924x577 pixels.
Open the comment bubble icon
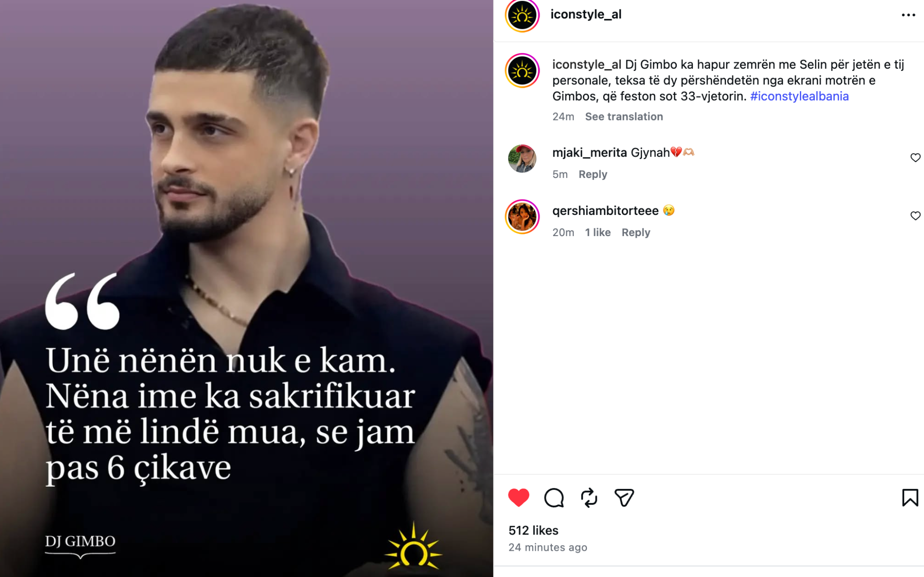click(554, 498)
